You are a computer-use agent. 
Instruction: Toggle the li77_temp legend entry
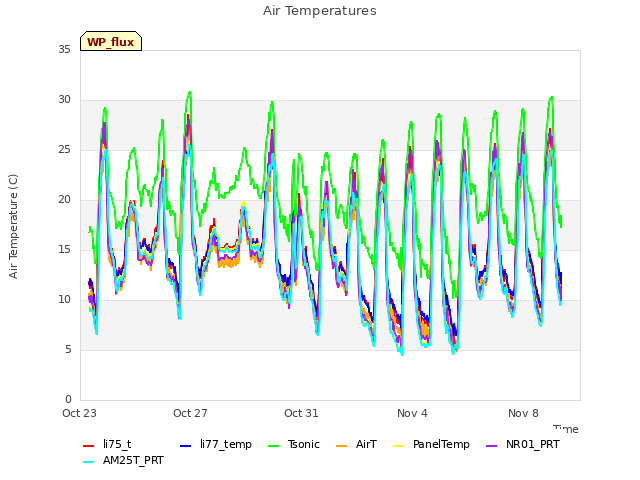(x=216, y=444)
